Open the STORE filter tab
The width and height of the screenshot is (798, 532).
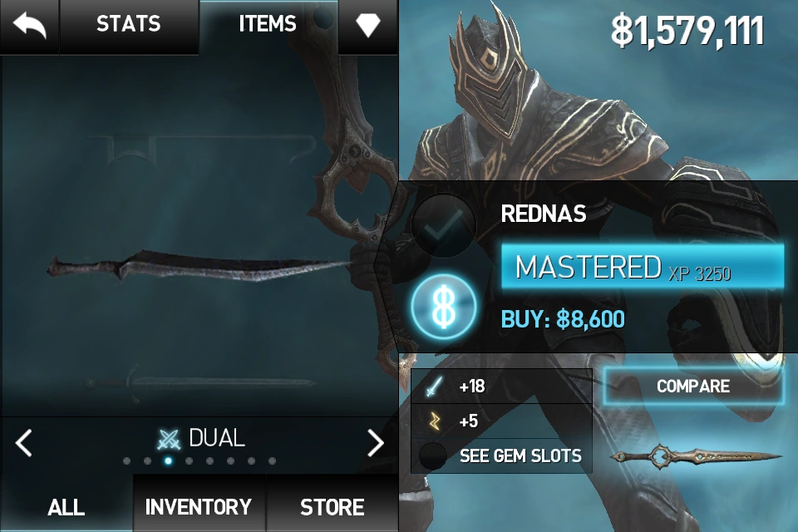(332, 506)
